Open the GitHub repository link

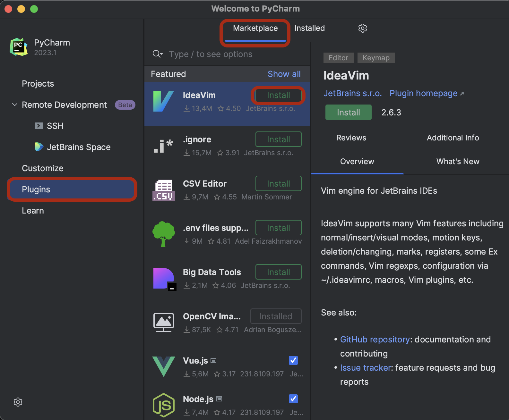375,340
